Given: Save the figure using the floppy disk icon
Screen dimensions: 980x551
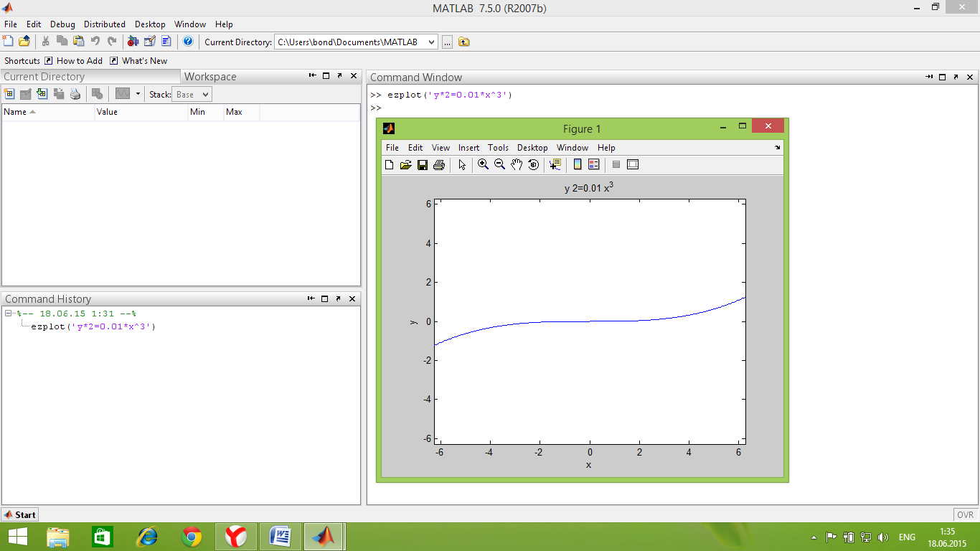Looking at the screenshot, I should (x=423, y=165).
